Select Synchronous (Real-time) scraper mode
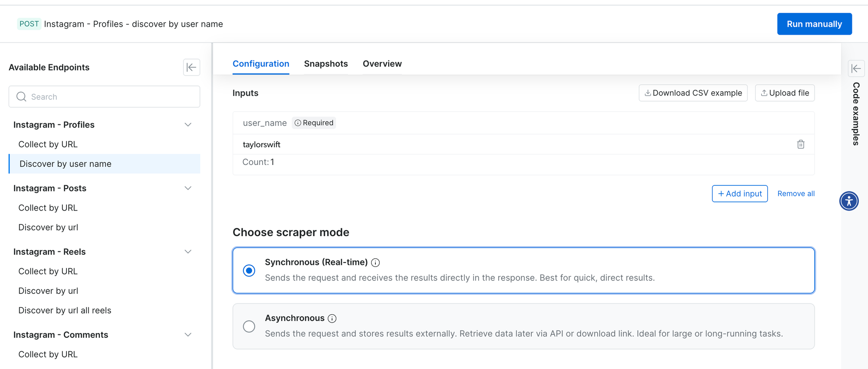The width and height of the screenshot is (868, 369). click(x=249, y=270)
